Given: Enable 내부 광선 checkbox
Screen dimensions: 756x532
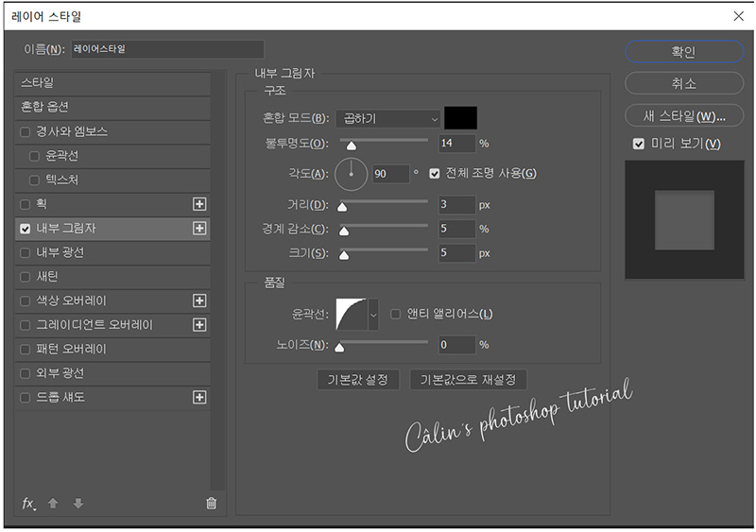Looking at the screenshot, I should (26, 252).
